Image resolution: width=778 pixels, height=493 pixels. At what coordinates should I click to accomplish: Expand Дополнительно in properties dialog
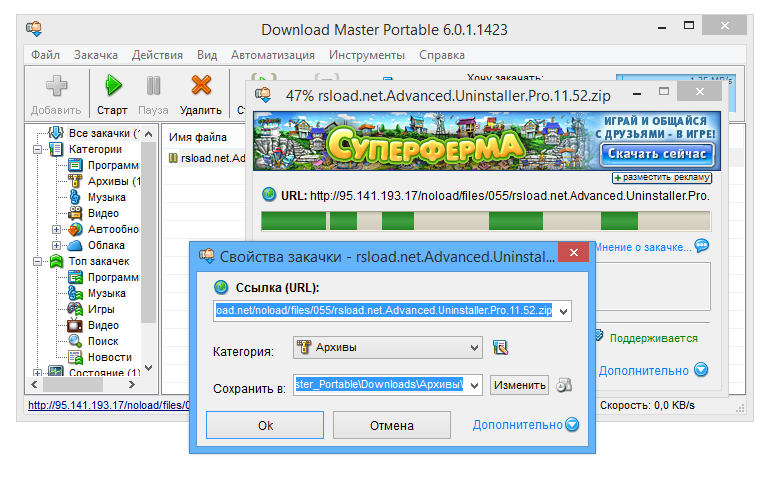[526, 425]
